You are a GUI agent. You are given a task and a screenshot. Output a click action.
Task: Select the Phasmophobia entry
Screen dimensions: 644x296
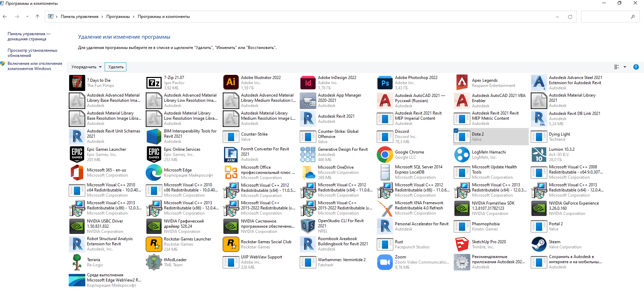pyautogui.click(x=491, y=226)
